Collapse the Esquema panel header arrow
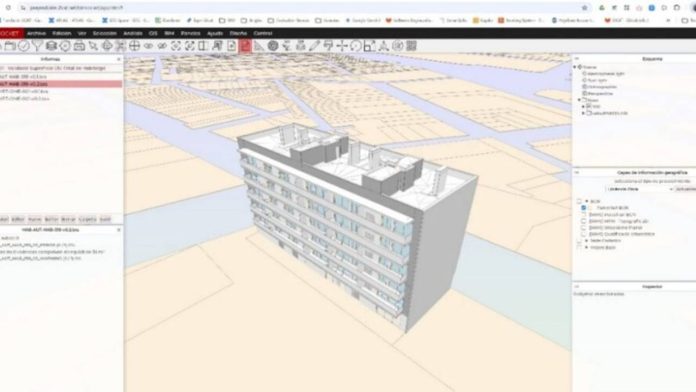The height and width of the screenshot is (392, 696). point(577,59)
